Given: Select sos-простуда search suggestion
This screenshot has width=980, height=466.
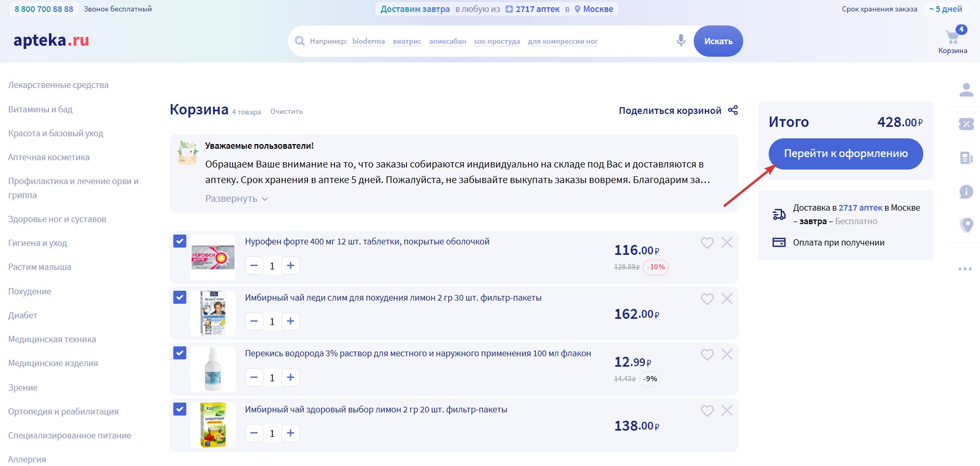Looking at the screenshot, I should tap(497, 41).
